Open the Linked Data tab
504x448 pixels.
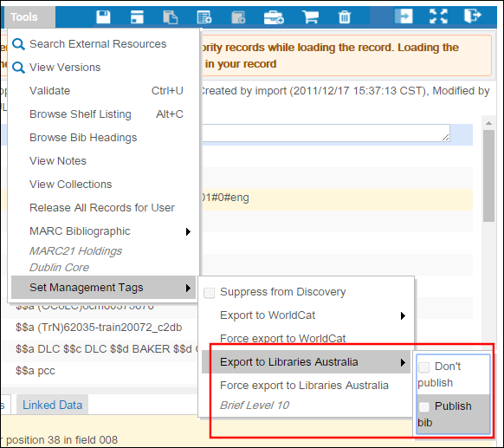click(53, 405)
